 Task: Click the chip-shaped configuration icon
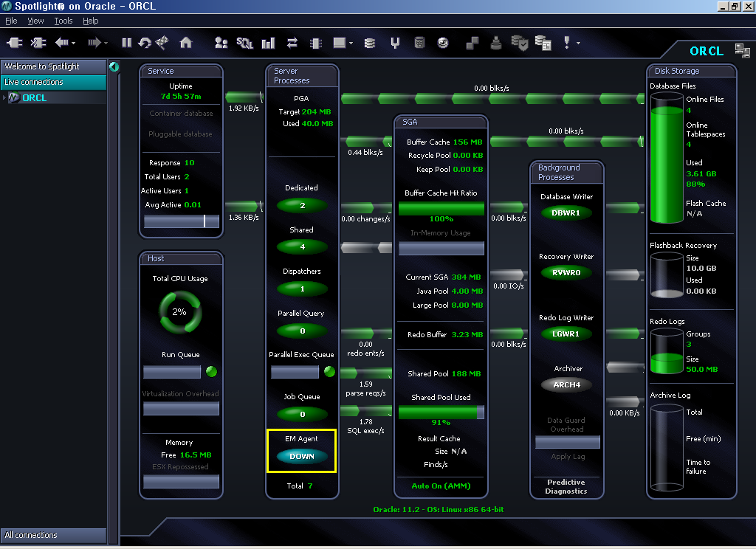click(x=316, y=44)
